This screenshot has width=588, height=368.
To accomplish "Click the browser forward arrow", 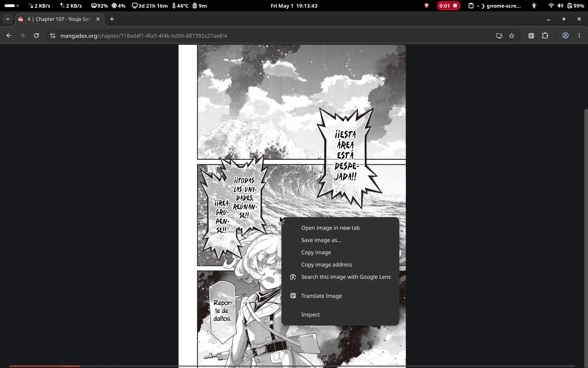I will (22, 36).
